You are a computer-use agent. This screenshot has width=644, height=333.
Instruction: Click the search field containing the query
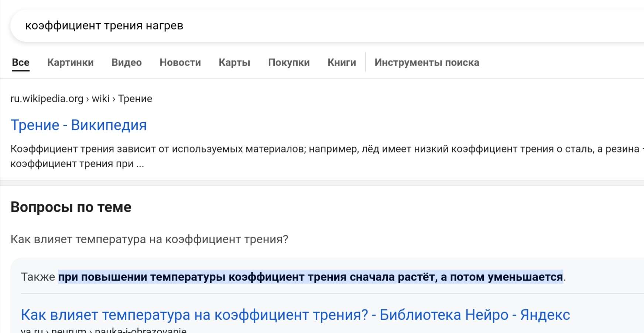(295, 26)
